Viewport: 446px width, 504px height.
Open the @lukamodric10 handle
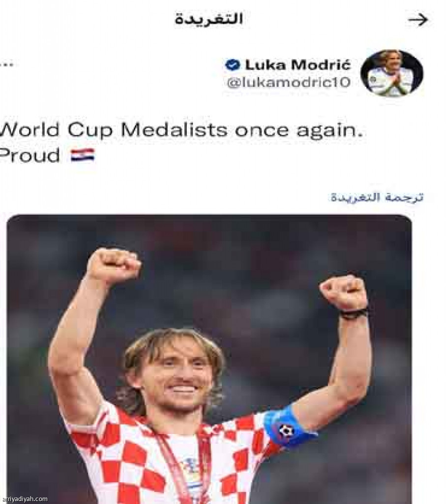288,82
